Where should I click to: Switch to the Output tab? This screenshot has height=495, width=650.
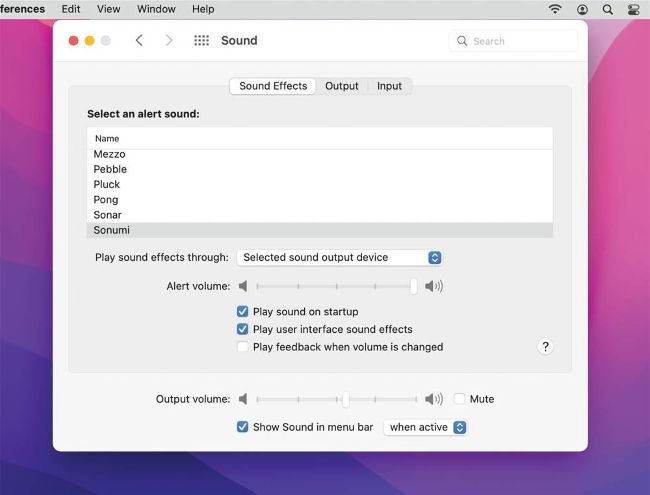point(342,86)
